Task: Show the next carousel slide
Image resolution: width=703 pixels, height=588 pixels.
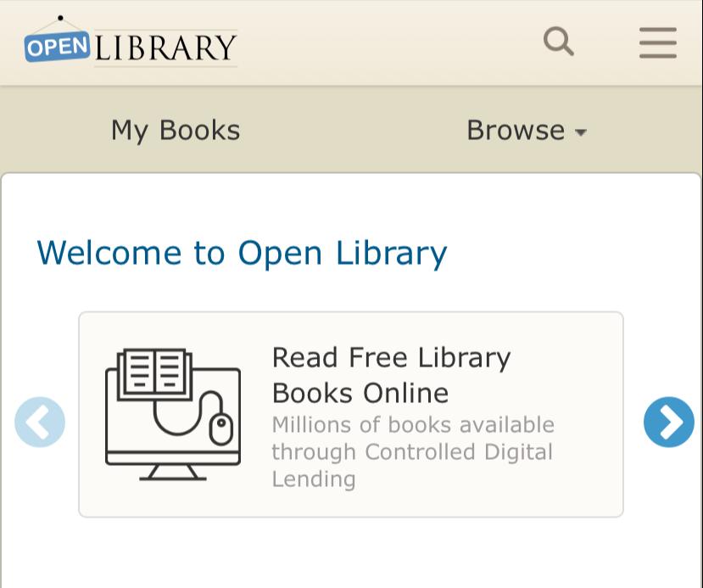Action: pos(668,422)
